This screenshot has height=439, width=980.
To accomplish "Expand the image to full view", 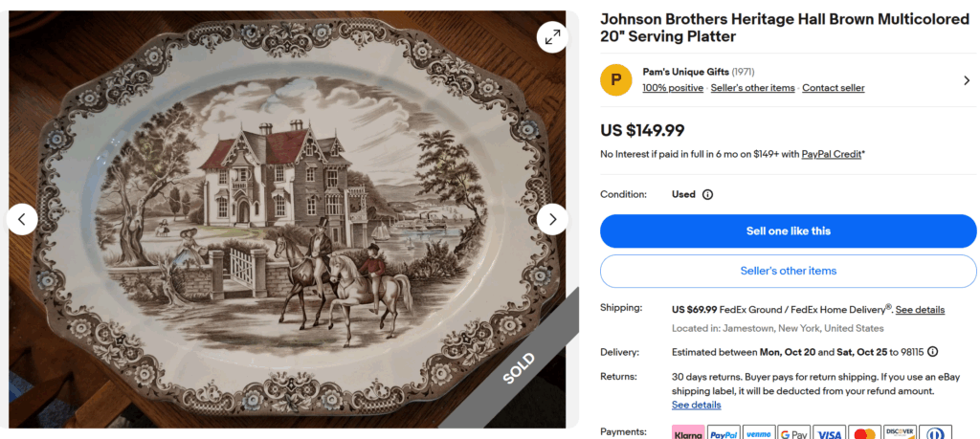I will click(x=552, y=37).
